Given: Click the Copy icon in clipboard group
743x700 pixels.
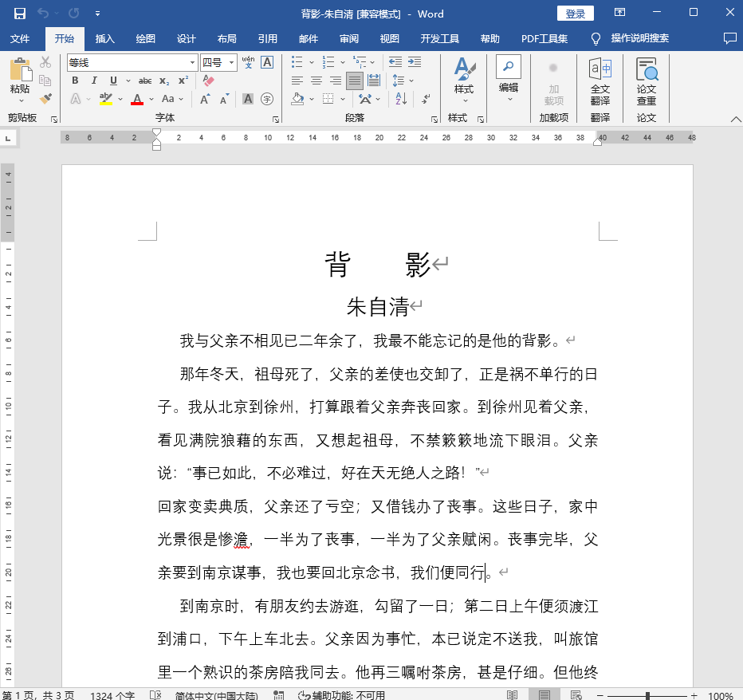Looking at the screenshot, I should [45, 81].
